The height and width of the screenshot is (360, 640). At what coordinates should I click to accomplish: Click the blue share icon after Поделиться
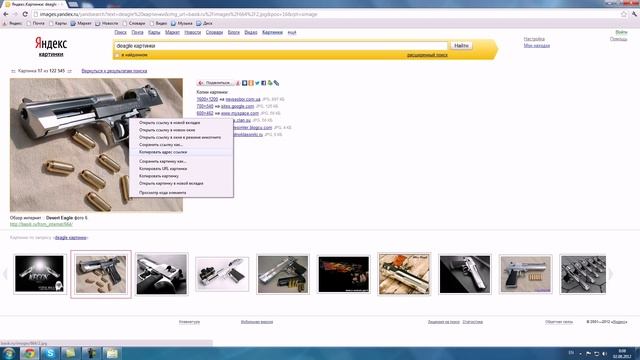coord(244,83)
